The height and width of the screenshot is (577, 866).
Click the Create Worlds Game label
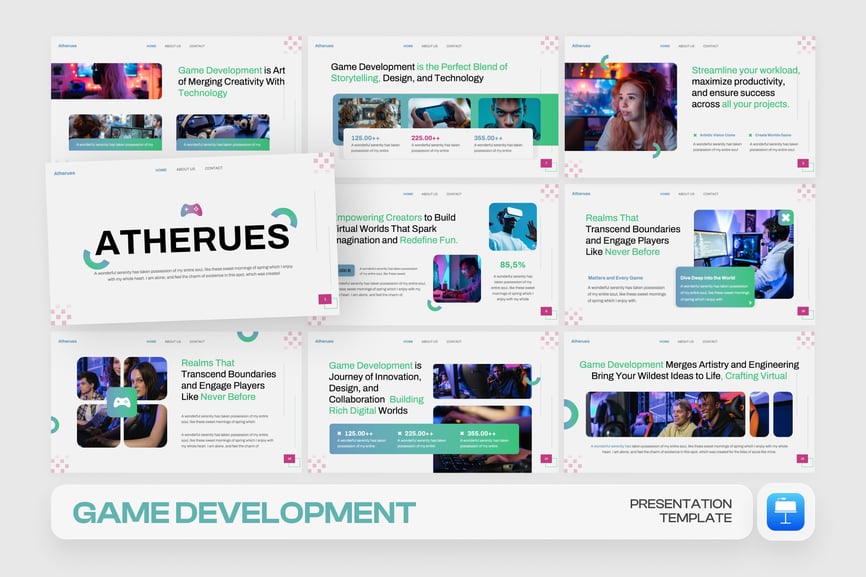[773, 134]
